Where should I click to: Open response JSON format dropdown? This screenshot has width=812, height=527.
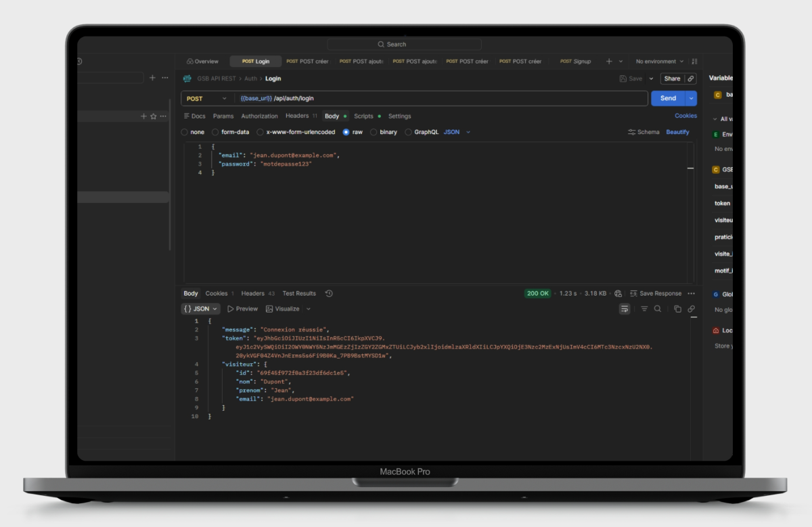tap(200, 309)
